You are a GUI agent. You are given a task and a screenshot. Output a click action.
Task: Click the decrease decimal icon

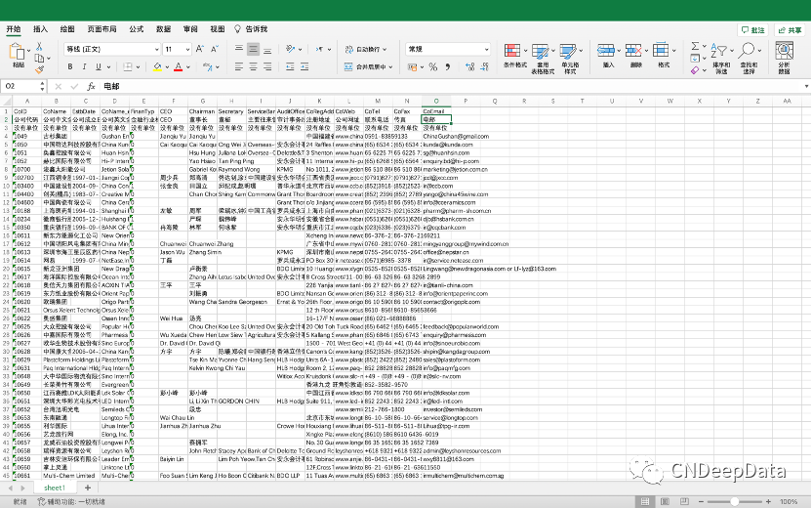(484, 66)
